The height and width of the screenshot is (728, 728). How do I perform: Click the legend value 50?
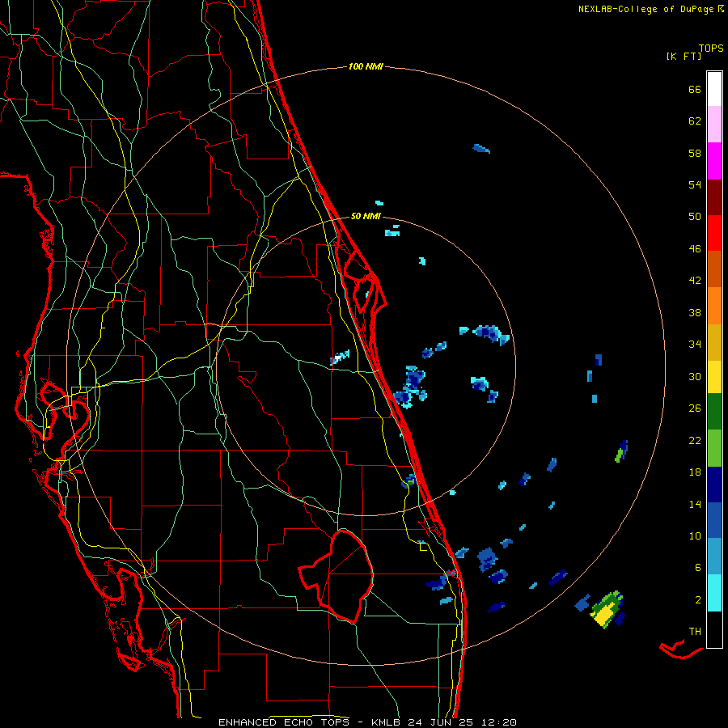click(x=695, y=216)
